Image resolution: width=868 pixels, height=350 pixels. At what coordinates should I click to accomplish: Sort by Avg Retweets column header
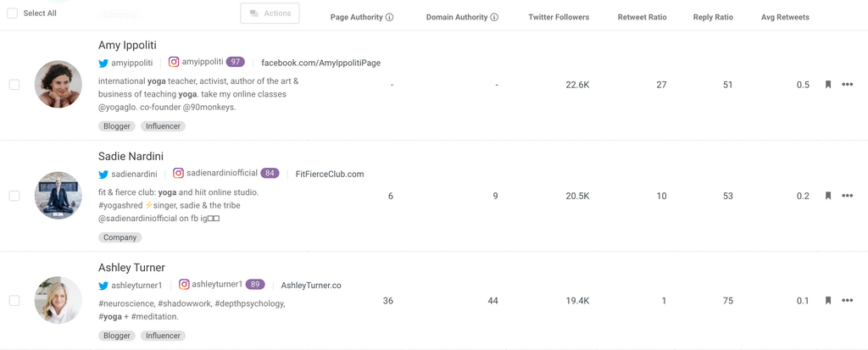(784, 17)
